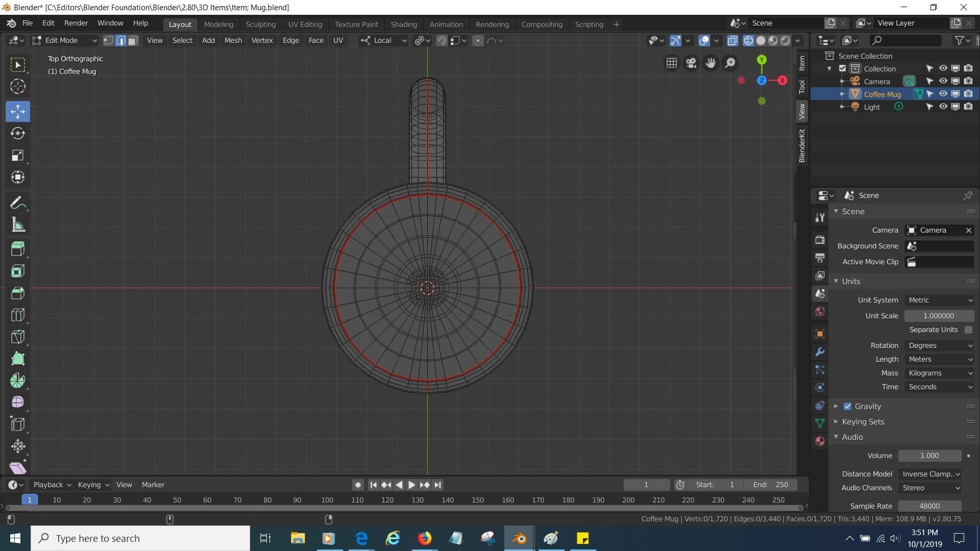Clear the scene Camera field
The height and width of the screenshot is (551, 980).
click(x=968, y=231)
